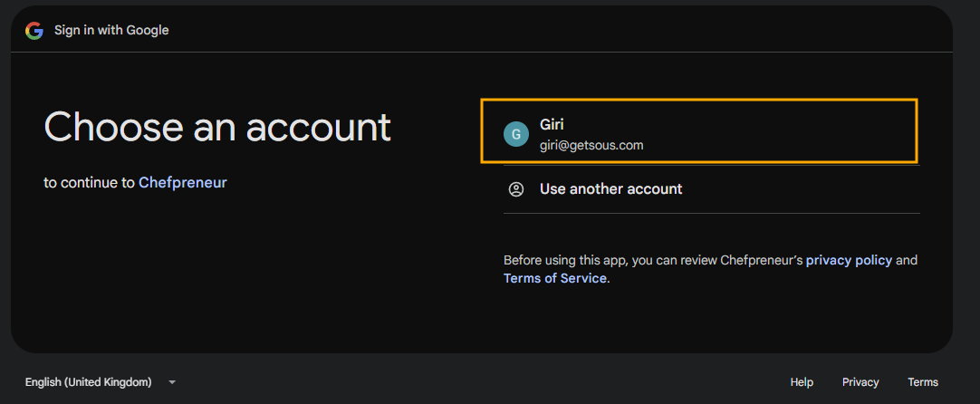
Task: Click the giri@getsous.com email text
Action: [591, 146]
